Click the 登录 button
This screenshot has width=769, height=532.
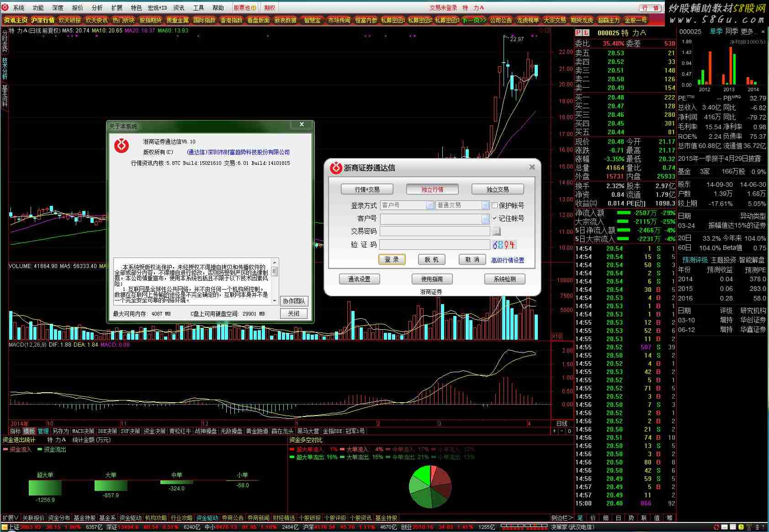pyautogui.click(x=392, y=259)
